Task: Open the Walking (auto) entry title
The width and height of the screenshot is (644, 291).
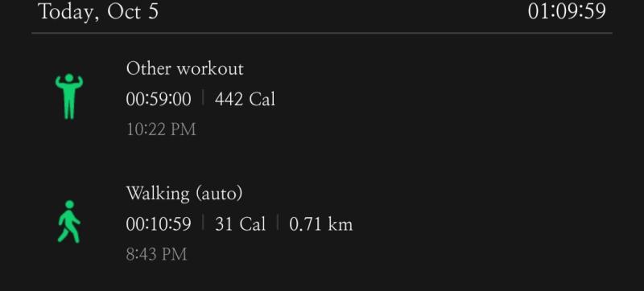Action: click(x=184, y=194)
